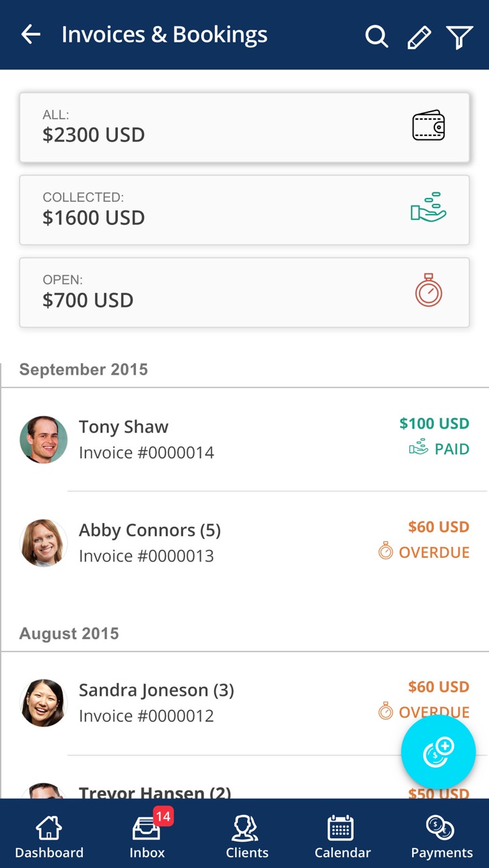
Task: Tap the stopwatch icon in the OPEN card
Action: (428, 290)
